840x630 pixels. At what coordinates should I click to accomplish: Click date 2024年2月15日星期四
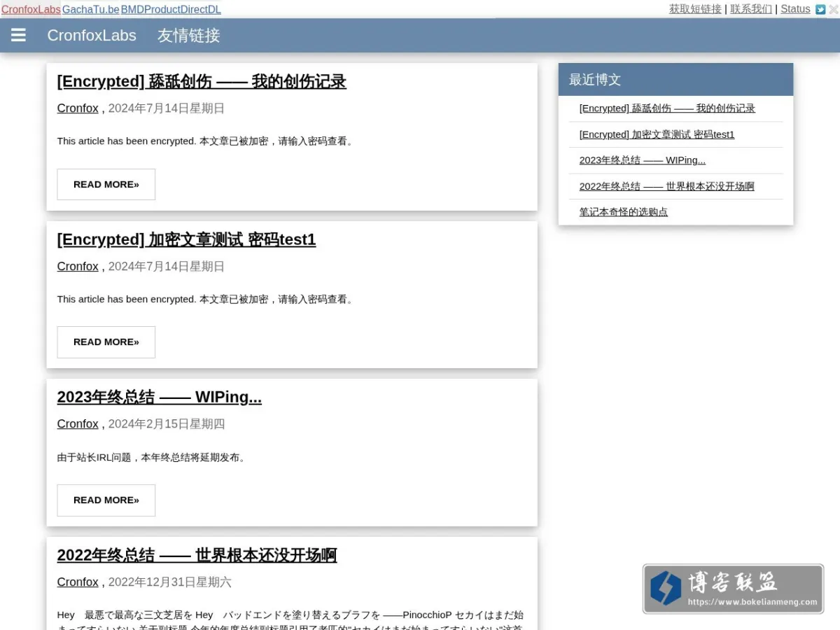[167, 424]
